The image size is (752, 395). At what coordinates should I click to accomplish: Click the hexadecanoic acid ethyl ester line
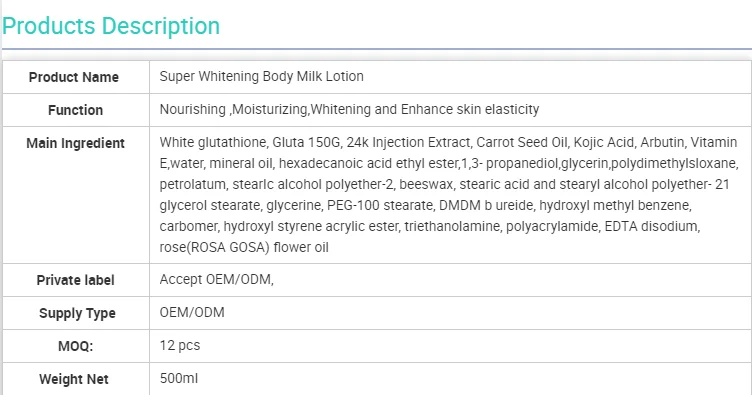point(449,163)
